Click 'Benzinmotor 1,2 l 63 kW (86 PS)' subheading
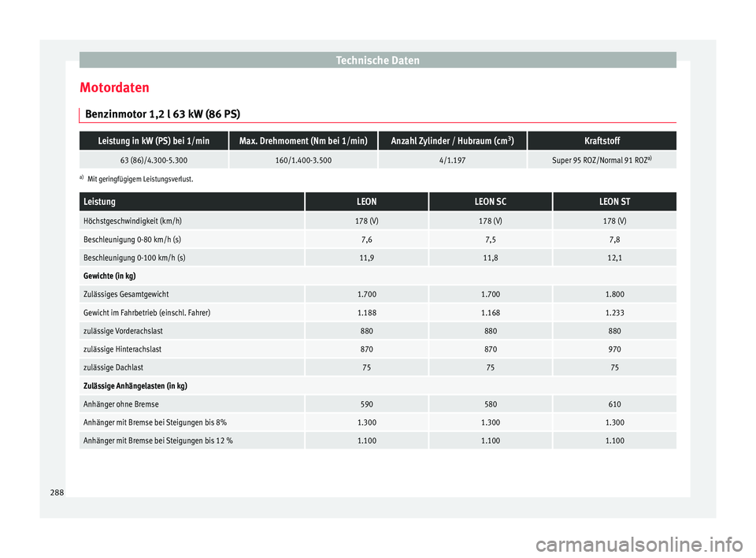Image resolution: width=756 pixels, height=558 pixels. (x=162, y=114)
